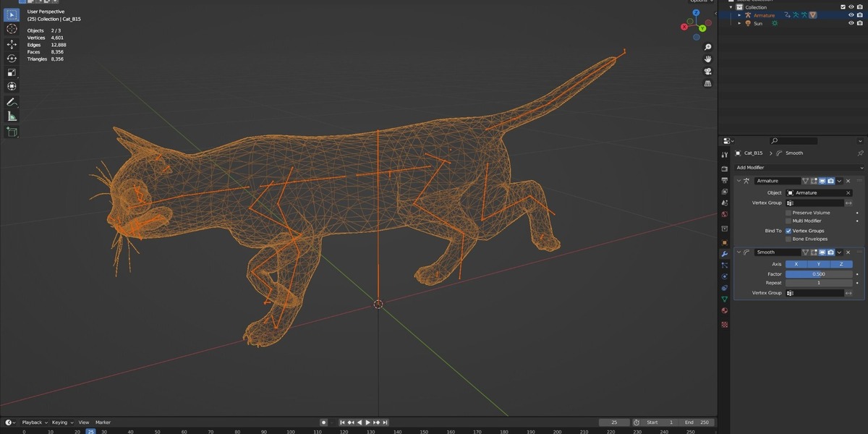This screenshot has width=868, height=434.
Task: Toggle the camera view icon
Action: (x=707, y=71)
